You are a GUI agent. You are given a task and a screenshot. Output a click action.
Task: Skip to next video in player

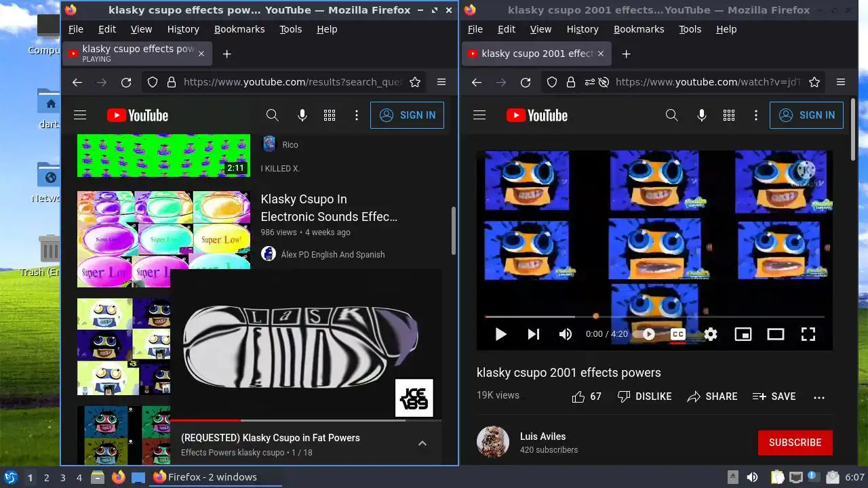(x=534, y=334)
